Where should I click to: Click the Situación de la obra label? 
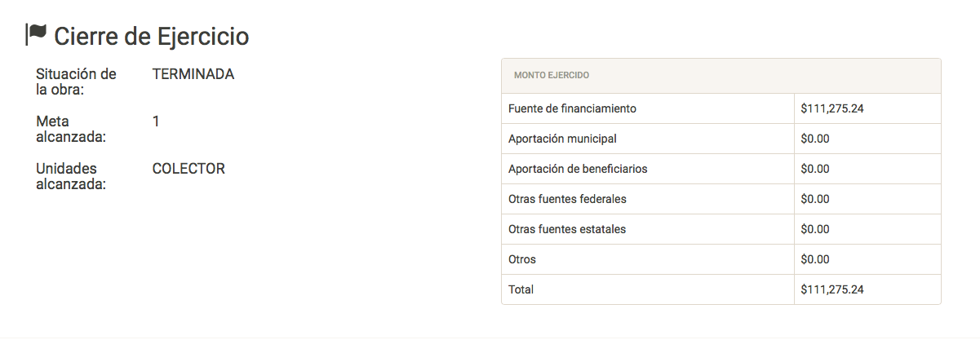(x=76, y=82)
